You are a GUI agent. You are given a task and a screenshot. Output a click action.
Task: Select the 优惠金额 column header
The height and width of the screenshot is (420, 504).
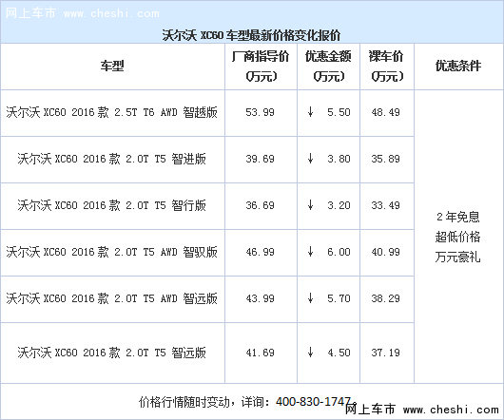click(x=328, y=67)
